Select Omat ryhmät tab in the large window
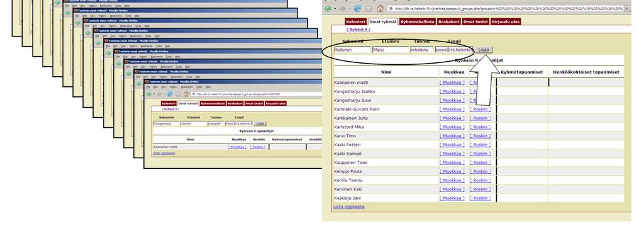The image size is (644, 235). click(x=382, y=21)
